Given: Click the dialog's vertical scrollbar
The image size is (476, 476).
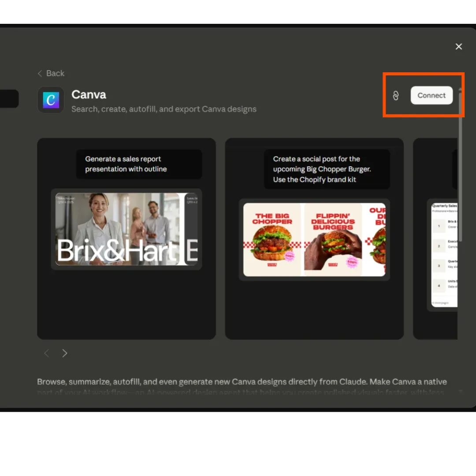Looking at the screenshot, I should click(460, 167).
